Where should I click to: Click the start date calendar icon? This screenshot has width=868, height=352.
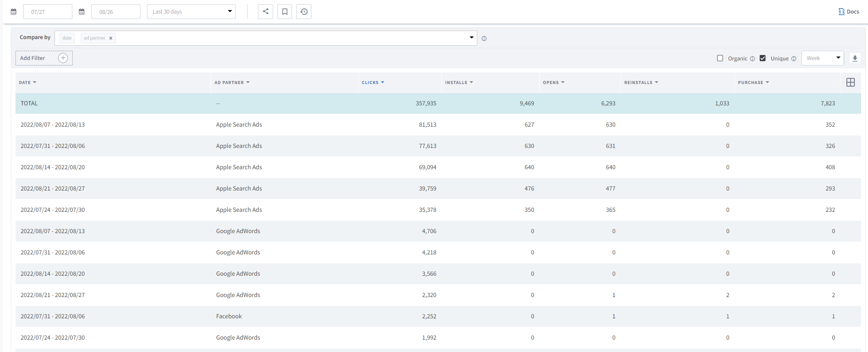14,12
